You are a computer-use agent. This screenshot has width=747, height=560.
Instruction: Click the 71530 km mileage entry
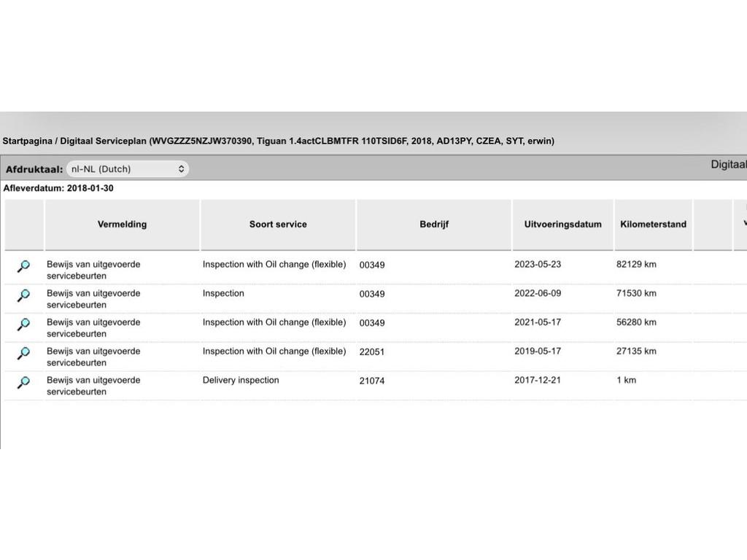coord(636,294)
